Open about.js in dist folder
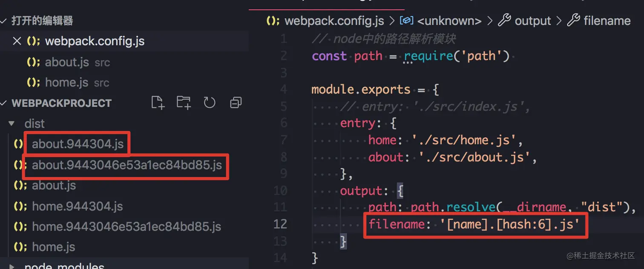The width and height of the screenshot is (644, 269). click(x=54, y=185)
